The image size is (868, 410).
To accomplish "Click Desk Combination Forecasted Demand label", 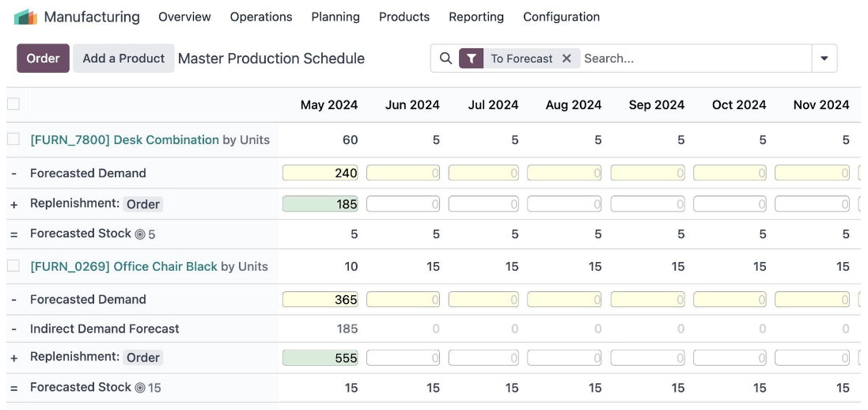I will (88, 173).
